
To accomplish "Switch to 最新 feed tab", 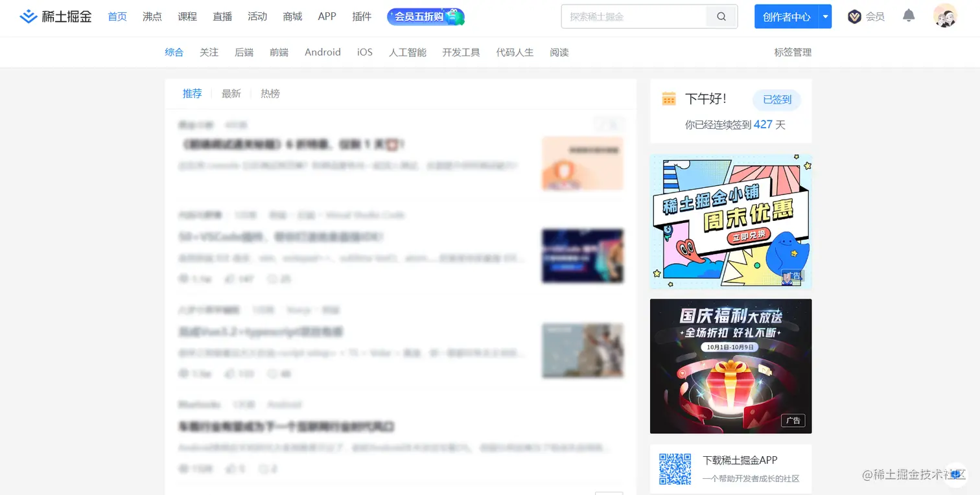I will tap(231, 94).
